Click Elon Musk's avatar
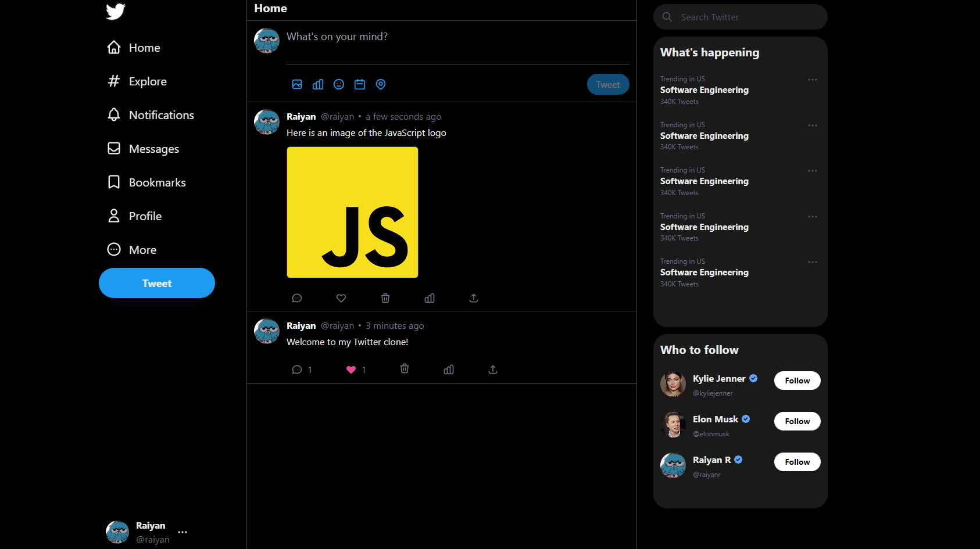Image resolution: width=980 pixels, height=549 pixels. pos(673,425)
